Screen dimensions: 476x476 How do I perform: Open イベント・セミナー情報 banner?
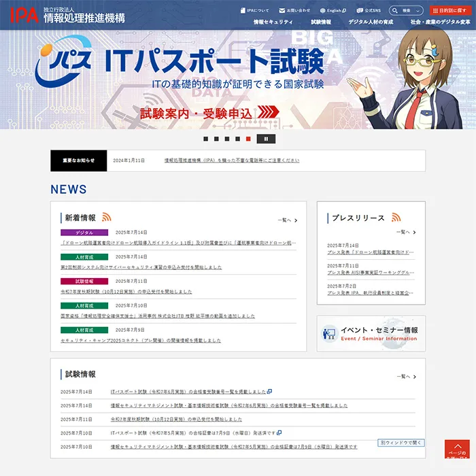371,333
